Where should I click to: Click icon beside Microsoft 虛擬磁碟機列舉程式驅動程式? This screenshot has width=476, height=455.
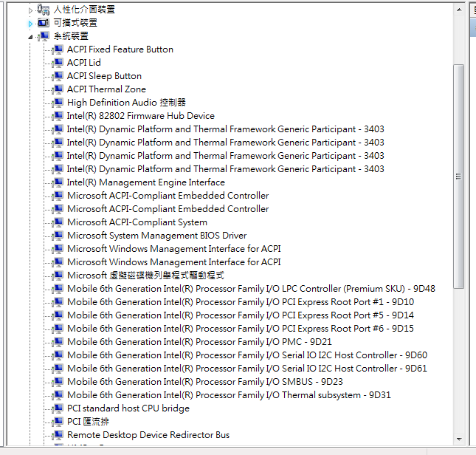[x=58, y=276]
